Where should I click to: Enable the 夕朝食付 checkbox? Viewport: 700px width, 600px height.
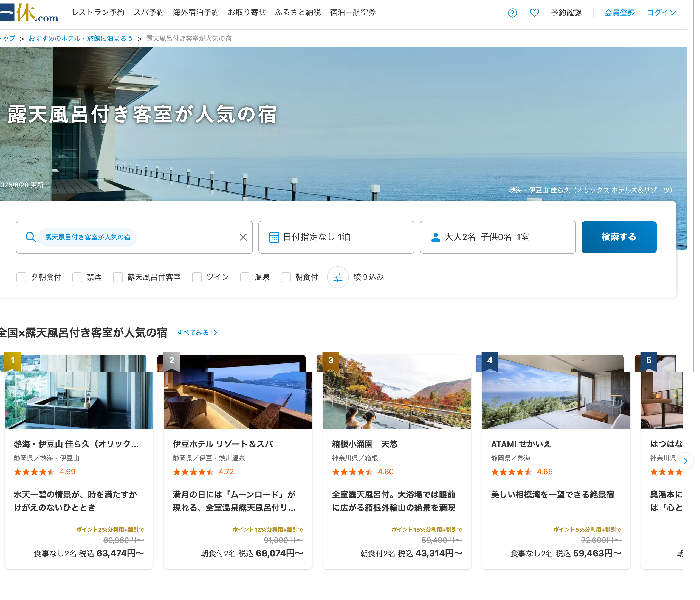(x=21, y=277)
